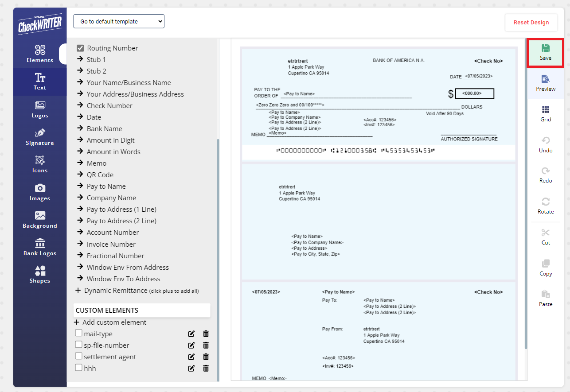Check the settlement agent checkbox
Screen dimensions: 570x392
(x=78, y=356)
